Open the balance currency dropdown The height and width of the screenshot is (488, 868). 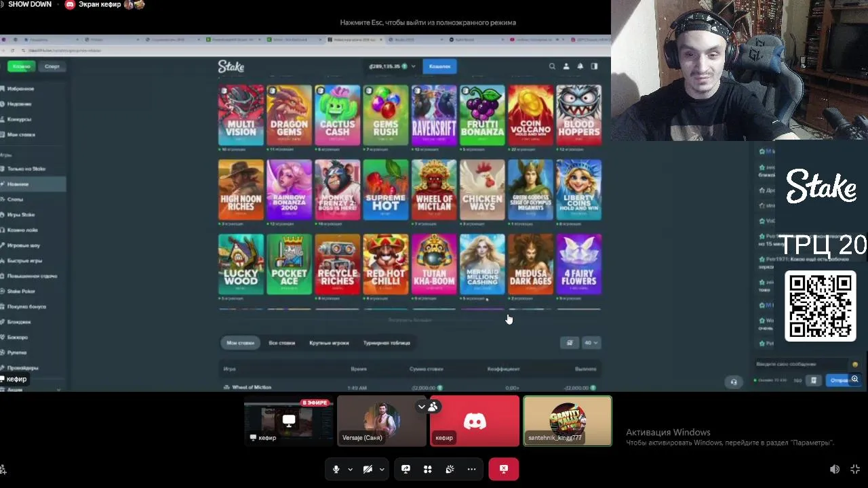click(x=393, y=66)
